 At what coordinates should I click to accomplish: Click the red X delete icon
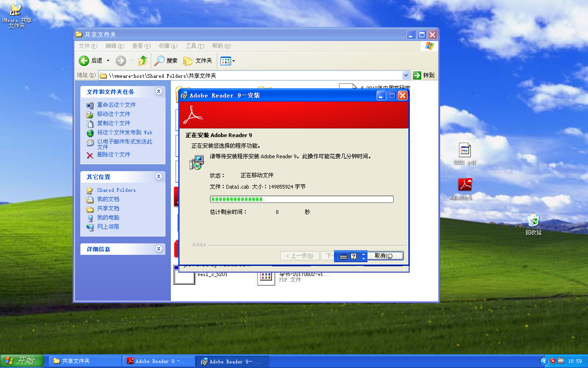(x=90, y=155)
